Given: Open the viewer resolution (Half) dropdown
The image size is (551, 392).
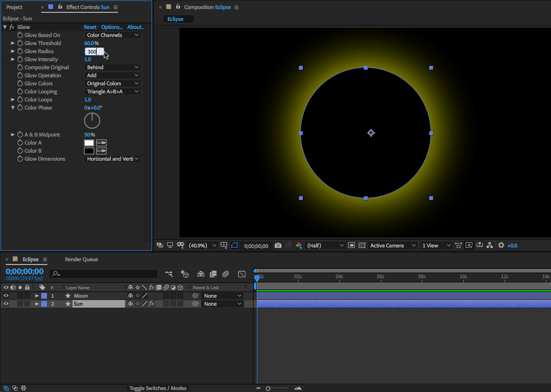Looking at the screenshot, I should pyautogui.click(x=325, y=246).
